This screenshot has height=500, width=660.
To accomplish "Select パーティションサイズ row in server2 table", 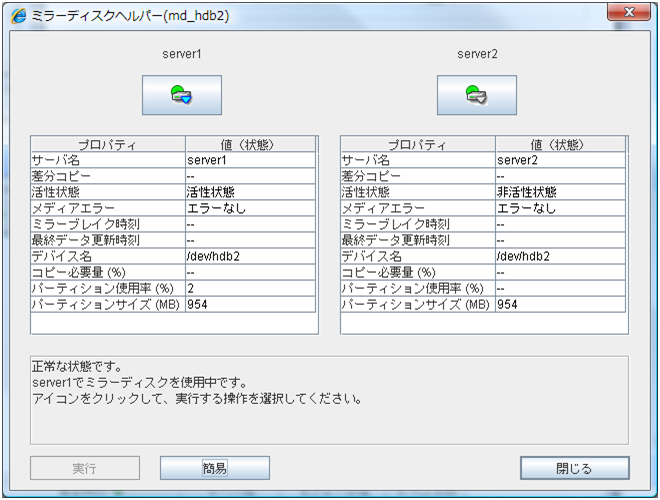I will coord(417,304).
